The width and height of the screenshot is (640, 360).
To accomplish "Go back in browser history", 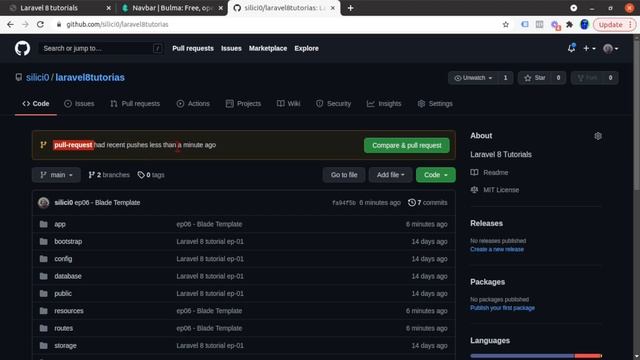I will click(x=10, y=24).
